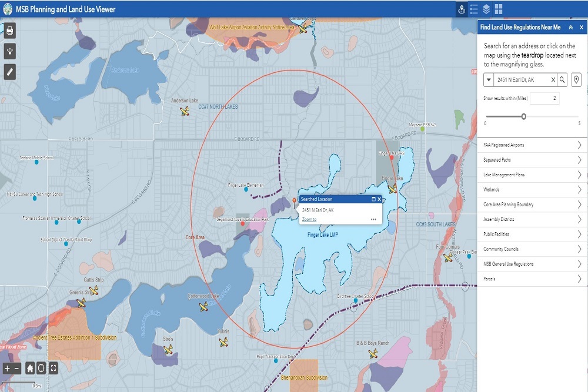The height and width of the screenshot is (392, 588).
Task: Click the Core Area map label
Action: coord(195,237)
